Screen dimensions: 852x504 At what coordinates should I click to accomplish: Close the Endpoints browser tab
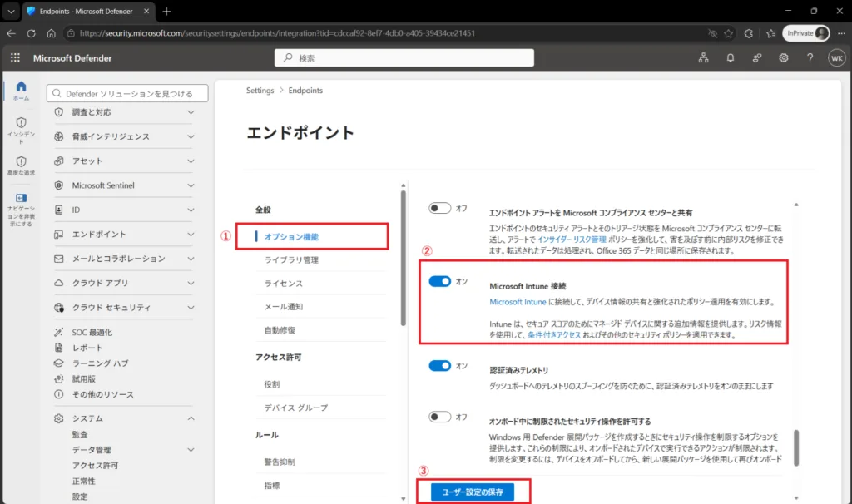coord(146,12)
